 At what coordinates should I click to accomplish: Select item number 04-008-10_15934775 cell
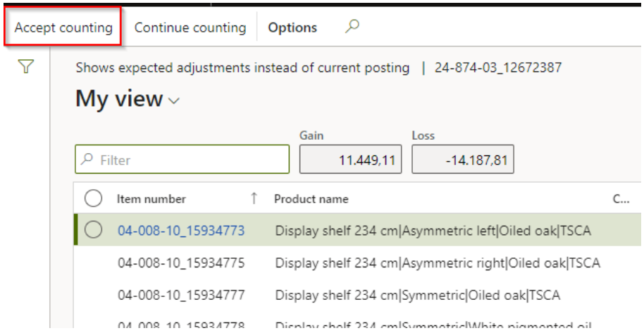pos(181,263)
